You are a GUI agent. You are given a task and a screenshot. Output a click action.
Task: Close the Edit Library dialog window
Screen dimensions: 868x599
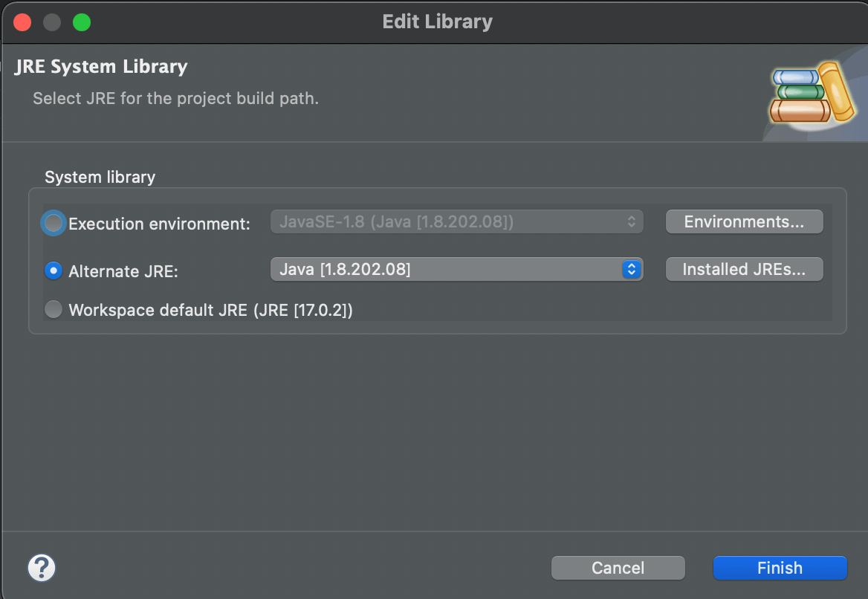(x=22, y=22)
